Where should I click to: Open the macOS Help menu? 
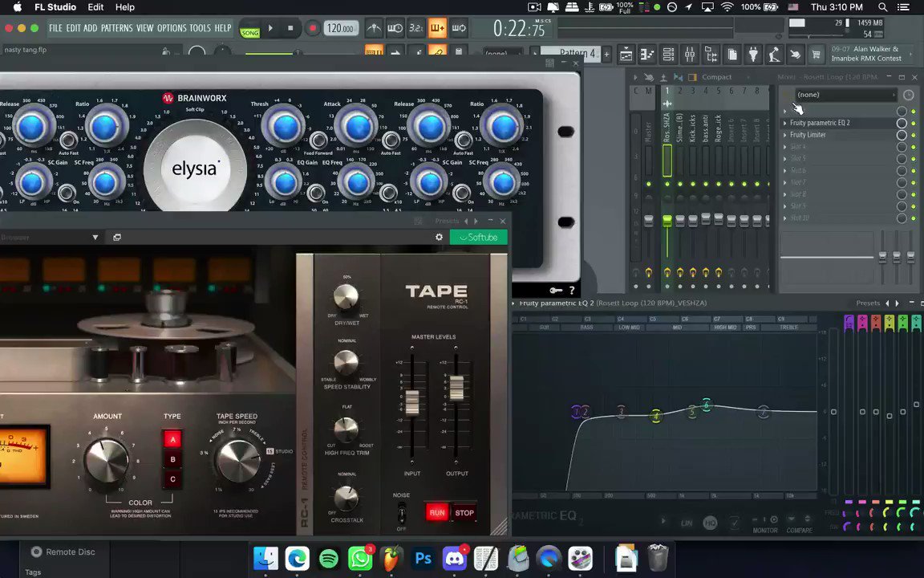pos(124,7)
